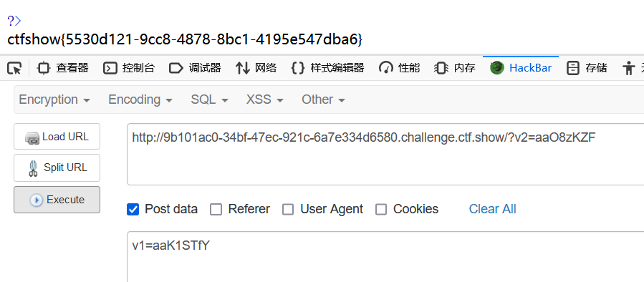Switch to the Storage (存储) tab
Screen dimensions: 644x282
click(587, 68)
